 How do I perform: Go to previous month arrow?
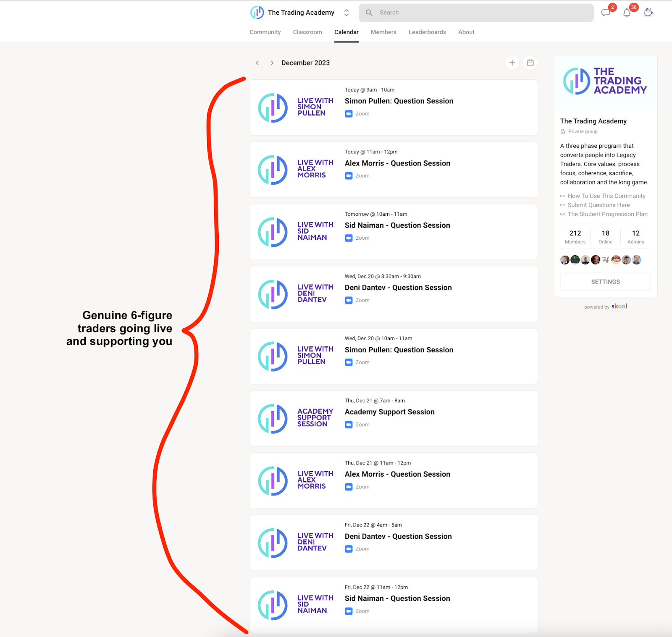click(257, 63)
